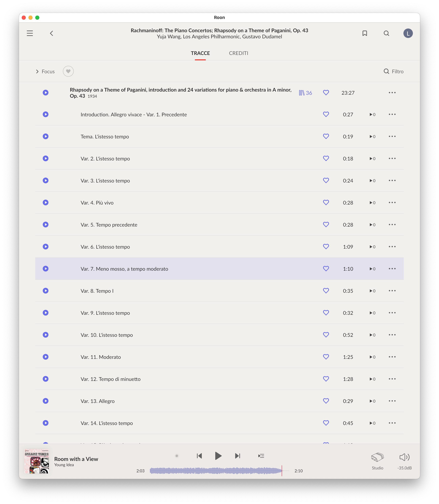Open artist Young Idea in player bar

(x=64, y=465)
